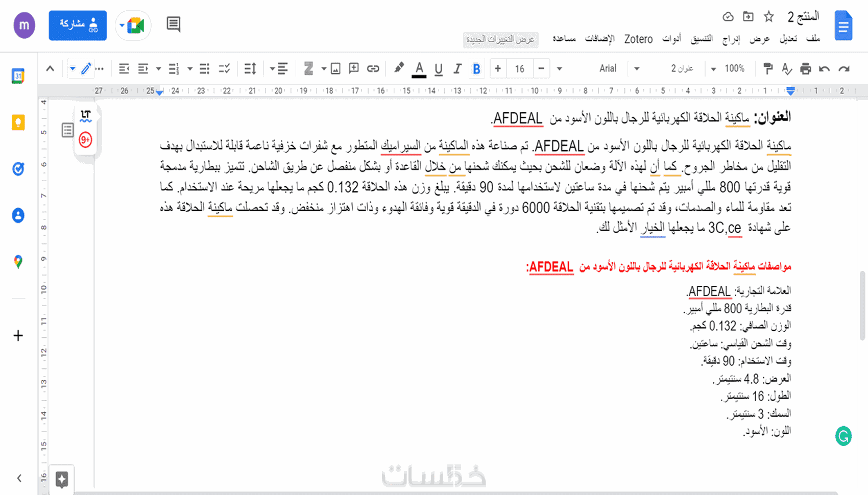Open the Zotero menu
This screenshot has width=868, height=495.
click(638, 39)
